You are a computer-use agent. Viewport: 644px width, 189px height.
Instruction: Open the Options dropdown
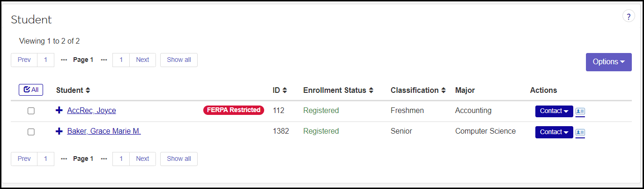(608, 62)
